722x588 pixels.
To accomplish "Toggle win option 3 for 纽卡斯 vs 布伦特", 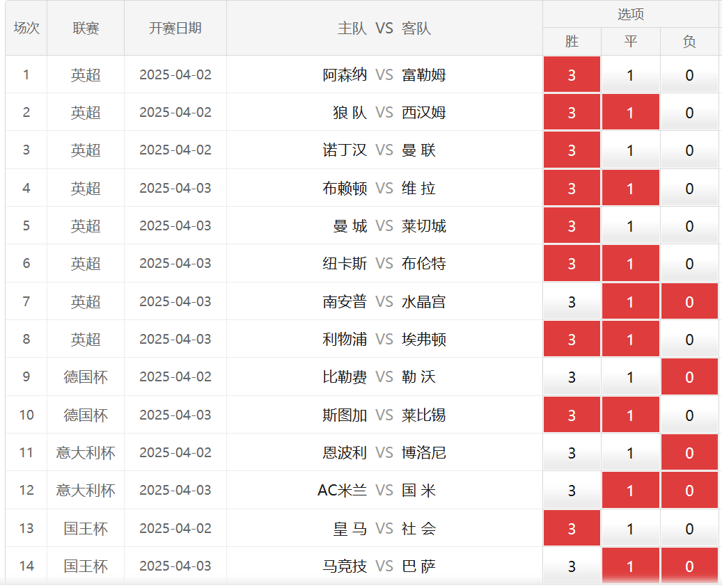I will point(572,263).
